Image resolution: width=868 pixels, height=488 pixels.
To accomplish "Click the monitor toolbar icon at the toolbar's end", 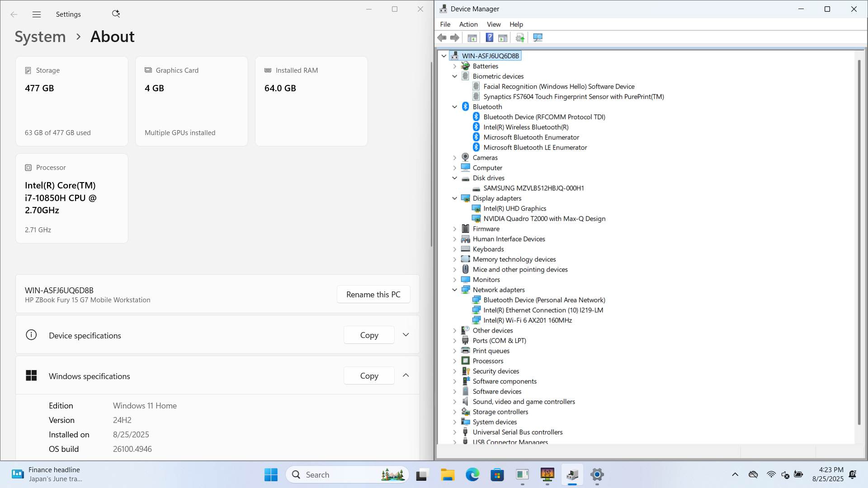I will point(538,38).
